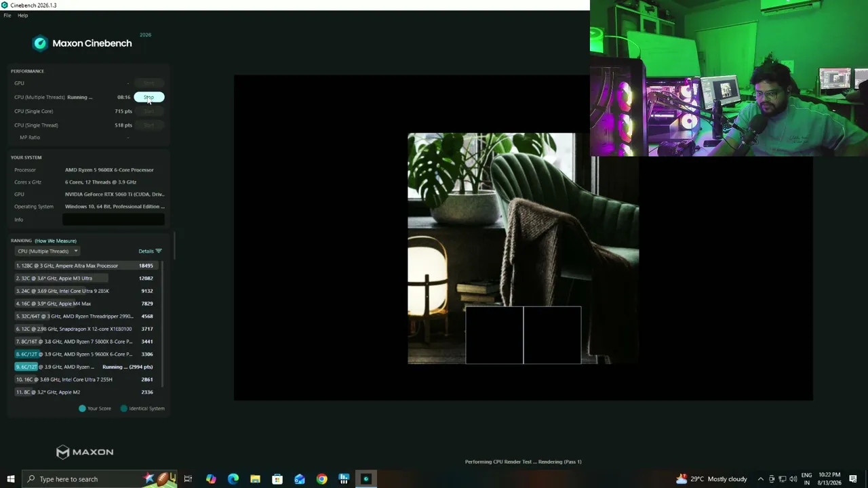Screen dimensions: 868x488
Task: Open network settings tray icon
Action: 782,479
